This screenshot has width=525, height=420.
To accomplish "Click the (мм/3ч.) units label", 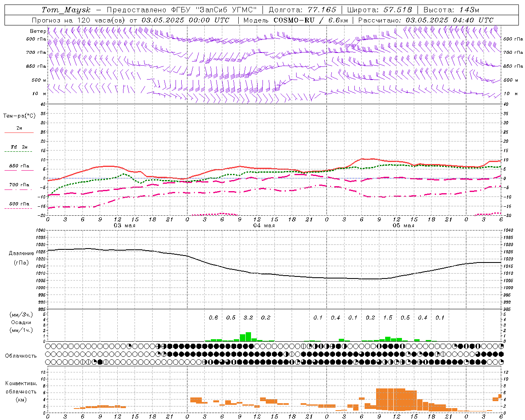I will coord(21,315).
